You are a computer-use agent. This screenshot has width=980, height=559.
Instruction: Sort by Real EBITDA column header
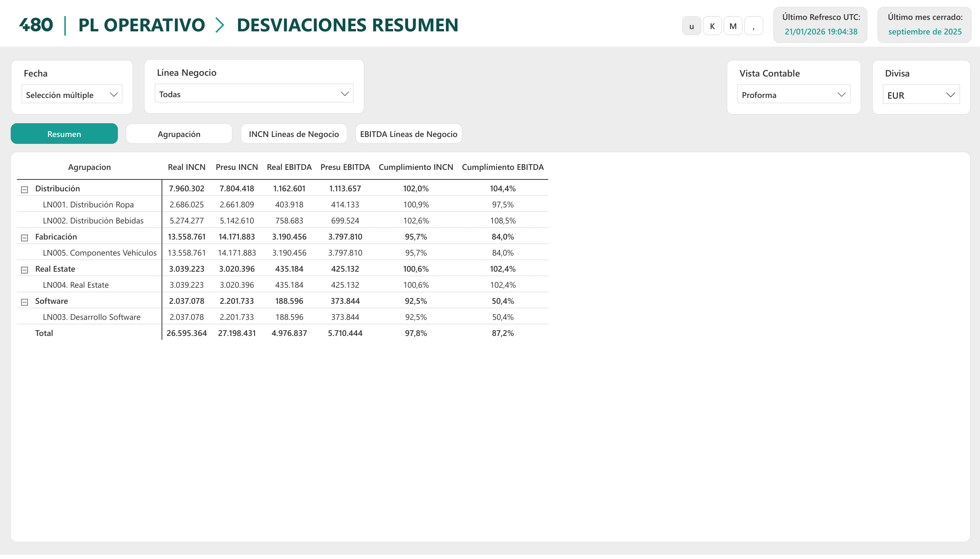289,167
